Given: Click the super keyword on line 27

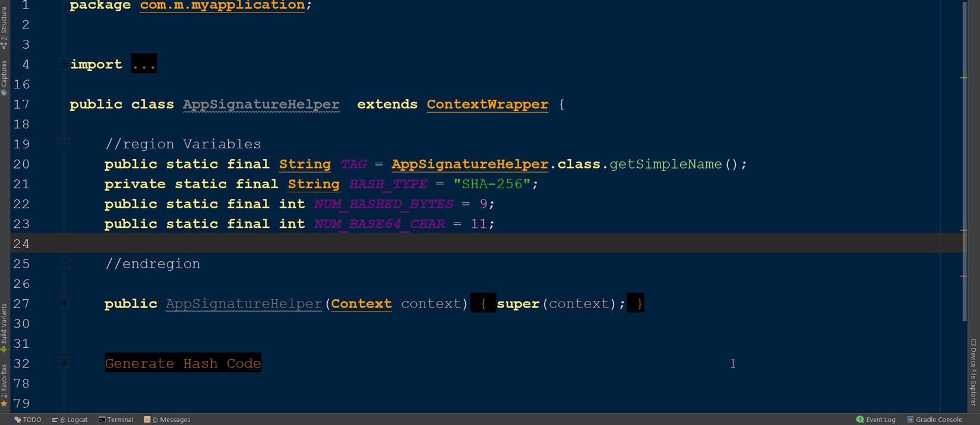Looking at the screenshot, I should click(518, 303).
